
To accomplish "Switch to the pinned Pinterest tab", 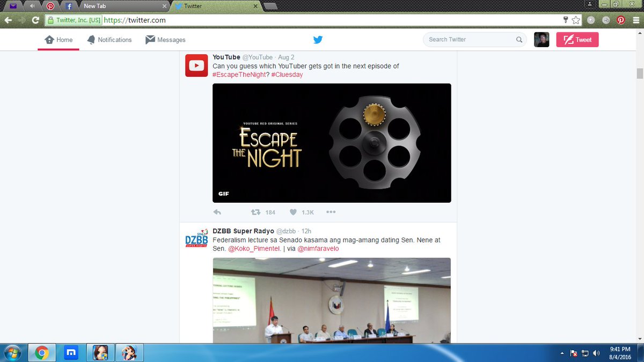I will (50, 6).
